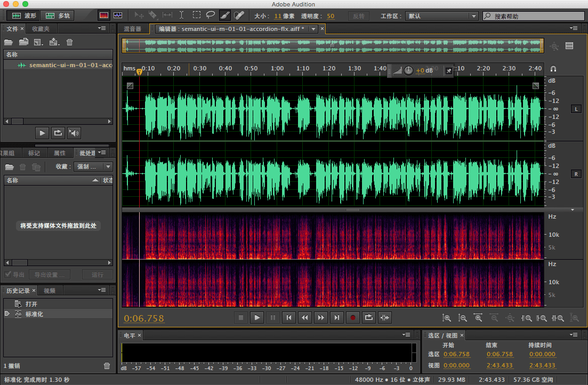
Task: Select the Razor tool
Action: click(152, 15)
